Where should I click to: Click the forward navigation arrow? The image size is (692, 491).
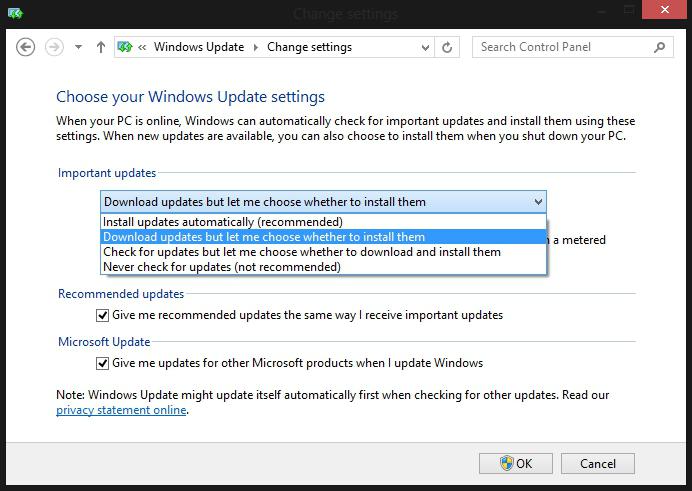pos(54,47)
